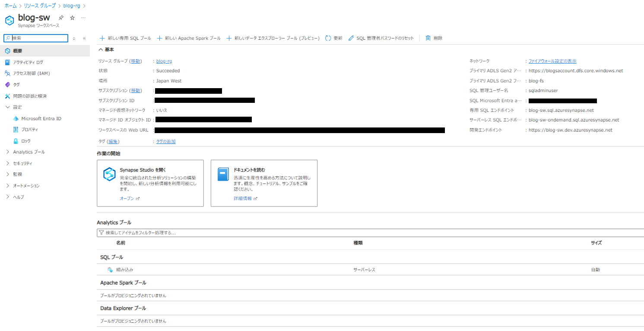Click オープン link in Synapse Studio card
644x331 pixels.
[x=127, y=199]
